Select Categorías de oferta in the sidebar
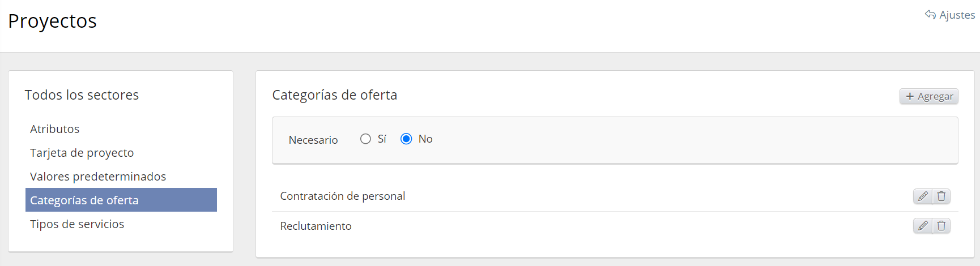 point(84,200)
